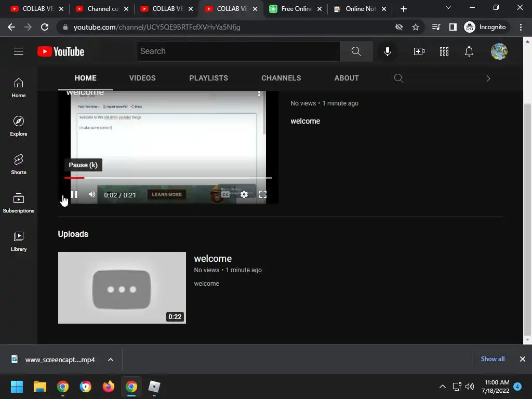The height and width of the screenshot is (399, 532).
Task: Open the Windows Start menu
Action: coord(17,387)
